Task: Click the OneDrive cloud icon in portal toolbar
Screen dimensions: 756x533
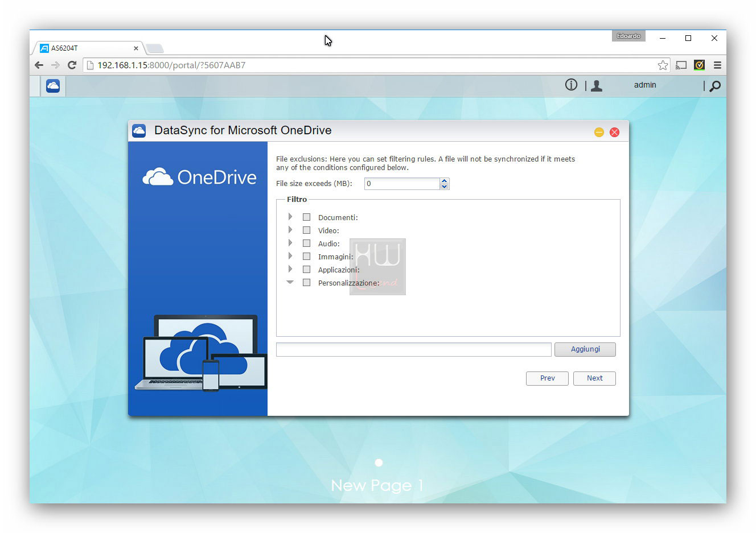Action: click(53, 86)
